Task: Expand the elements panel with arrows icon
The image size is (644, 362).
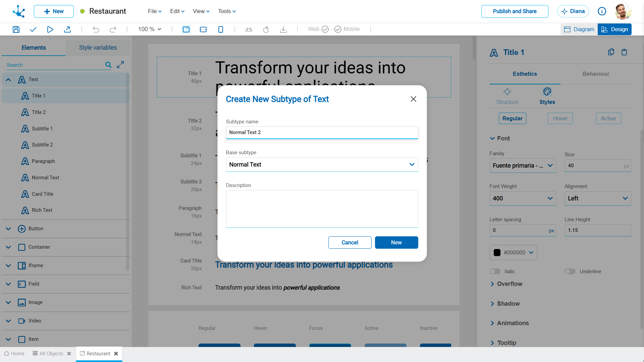Action: [x=120, y=65]
